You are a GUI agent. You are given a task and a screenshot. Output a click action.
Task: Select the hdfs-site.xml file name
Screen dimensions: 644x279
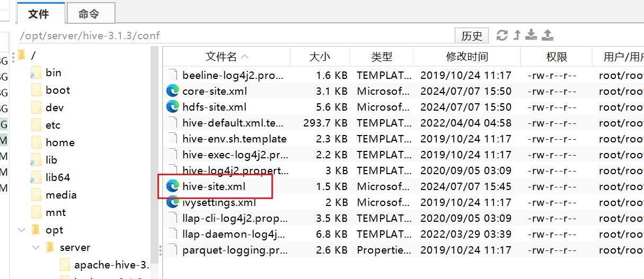click(214, 107)
